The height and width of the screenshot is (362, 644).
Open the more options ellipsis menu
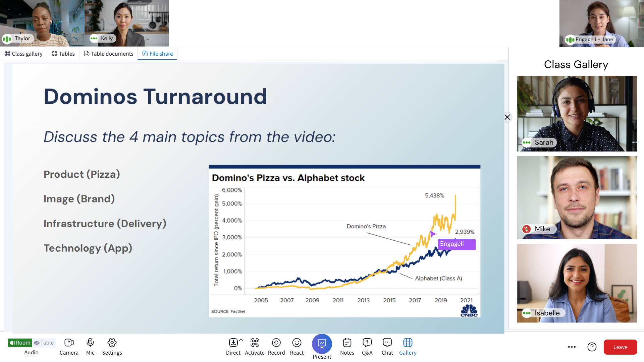(x=572, y=347)
